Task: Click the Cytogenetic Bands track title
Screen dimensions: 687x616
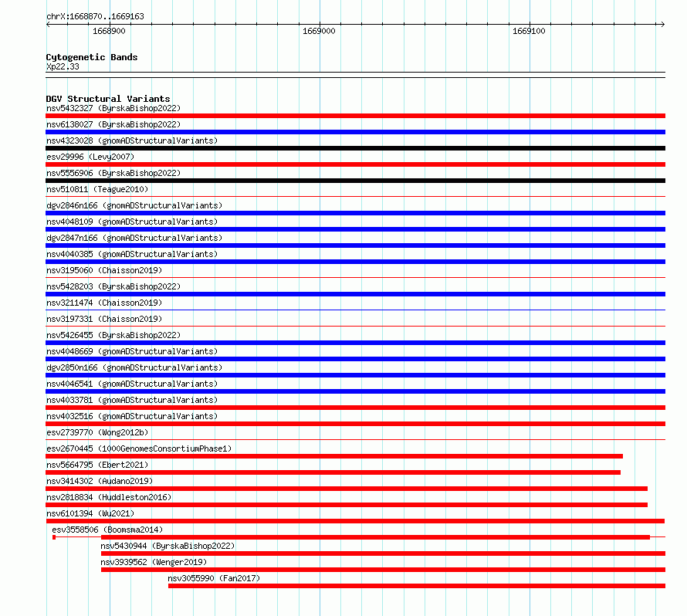Action: (92, 57)
